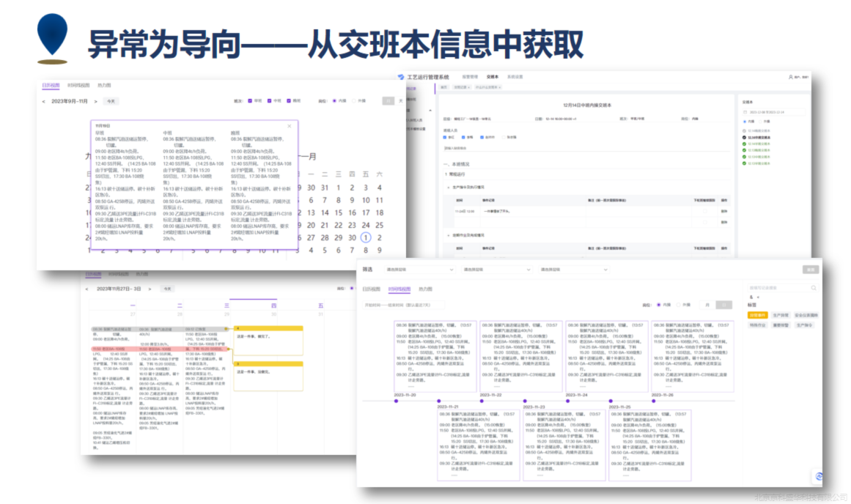Open the 交班本 top menu
This screenshot has width=851, height=504.
point(493,77)
